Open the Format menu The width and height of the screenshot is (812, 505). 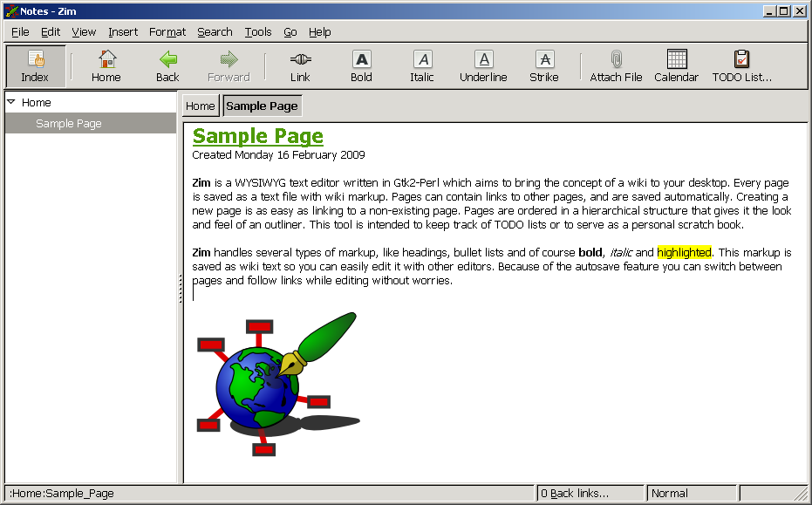click(167, 32)
